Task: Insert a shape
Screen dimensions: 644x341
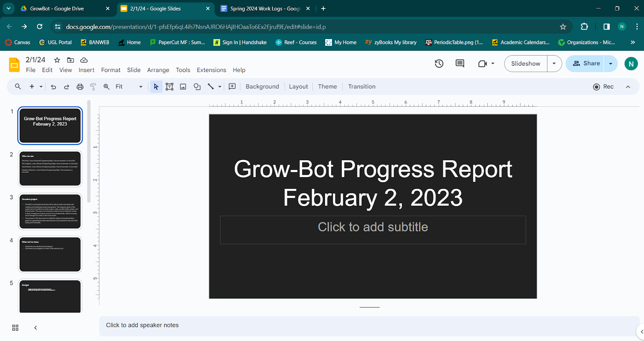Action: [197, 87]
